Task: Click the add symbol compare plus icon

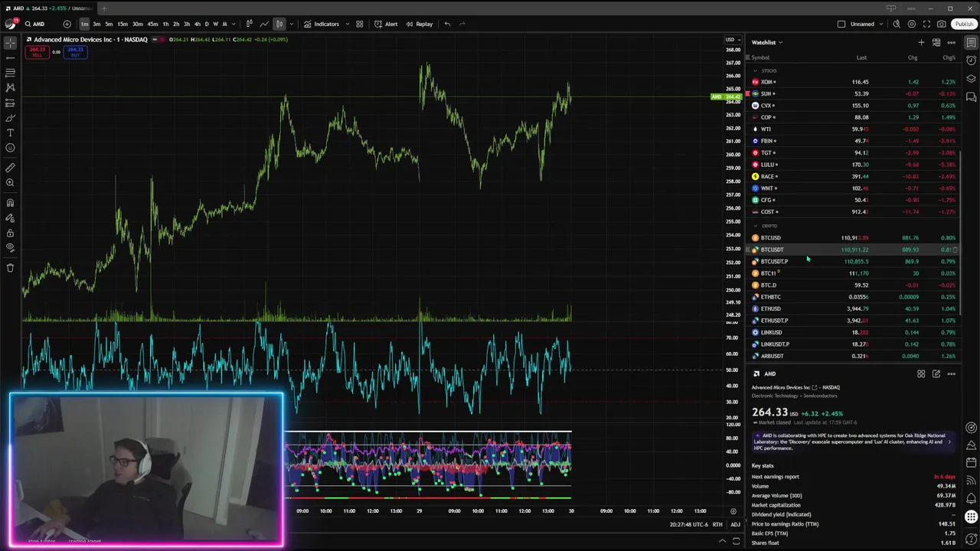Action: coord(67,24)
